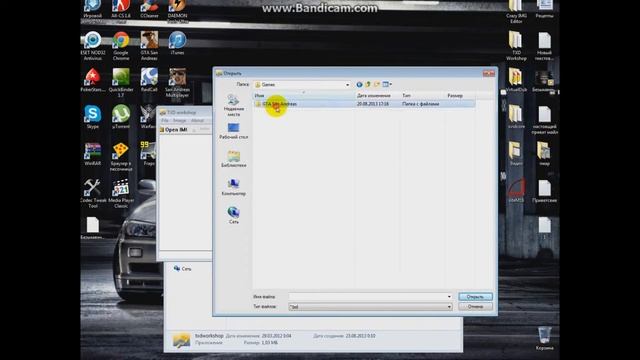Sort files by Name (Имя) column header

pos(304,96)
